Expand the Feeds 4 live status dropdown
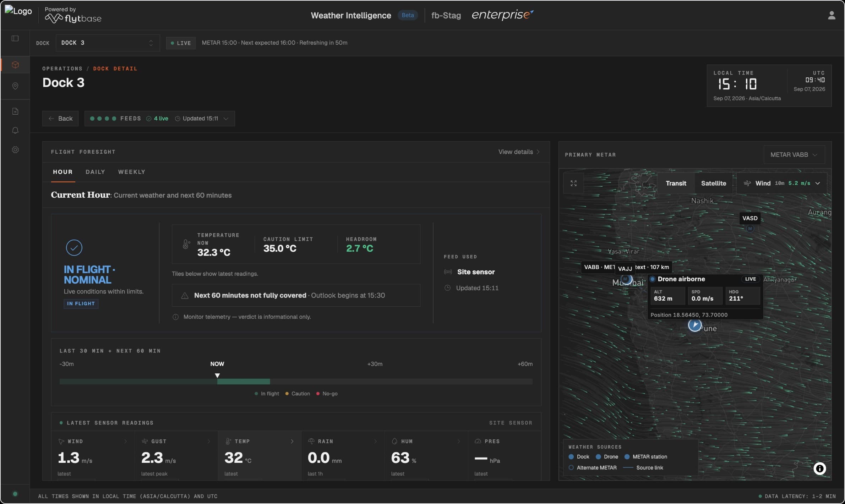This screenshot has height=504, width=845. [x=159, y=119]
